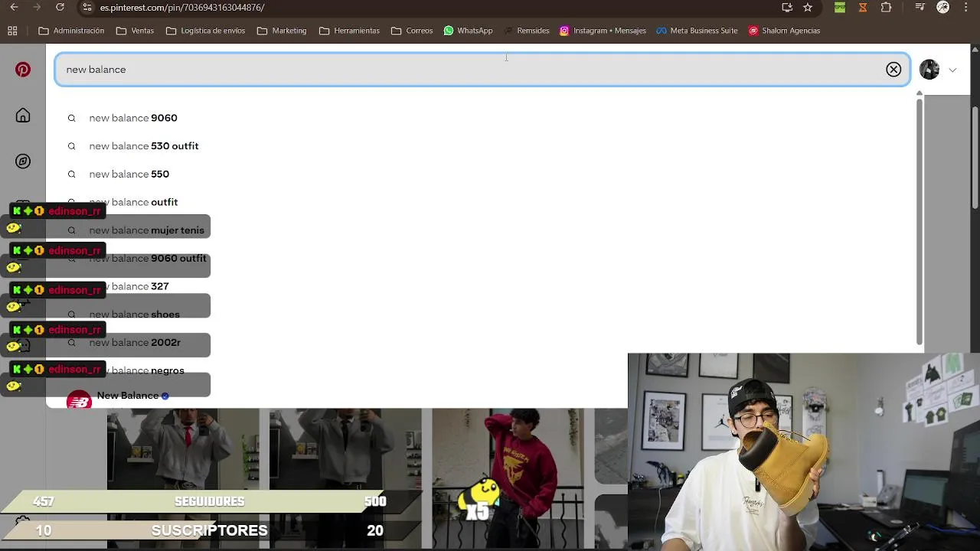The width and height of the screenshot is (980, 551).
Task: Select suggestion 'new balance 2002r'
Action: click(x=135, y=343)
